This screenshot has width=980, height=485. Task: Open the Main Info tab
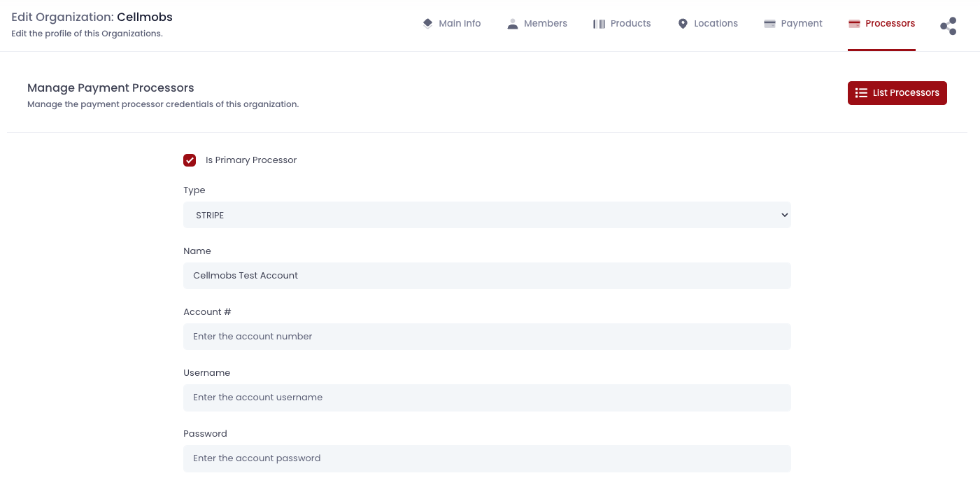coord(452,23)
